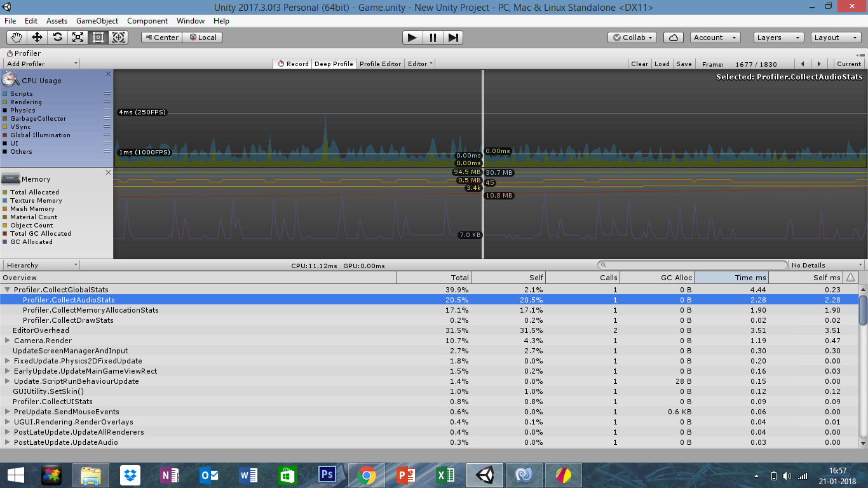The image size is (868, 488).
Task: Select the Scale tool
Action: coord(78,37)
